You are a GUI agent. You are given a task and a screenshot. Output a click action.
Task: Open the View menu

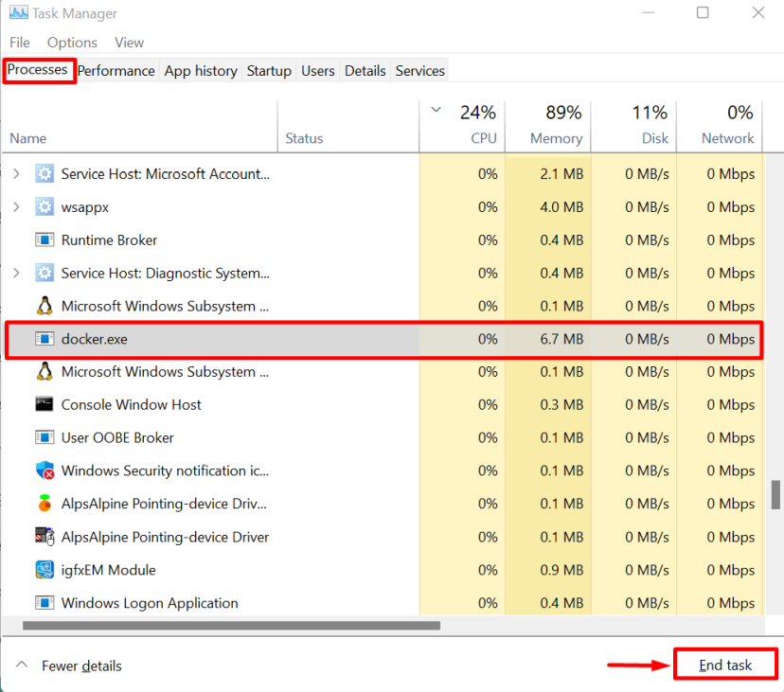coord(129,43)
